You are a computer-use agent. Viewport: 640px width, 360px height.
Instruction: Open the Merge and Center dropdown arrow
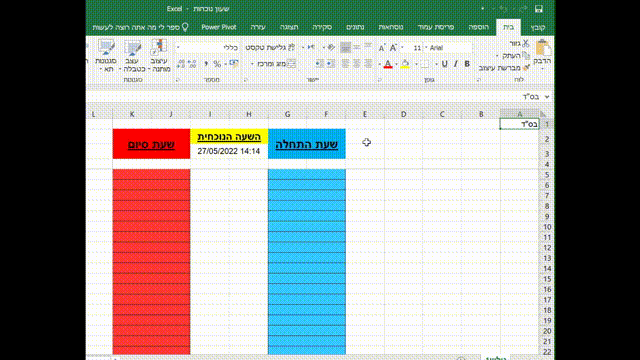pyautogui.click(x=252, y=64)
